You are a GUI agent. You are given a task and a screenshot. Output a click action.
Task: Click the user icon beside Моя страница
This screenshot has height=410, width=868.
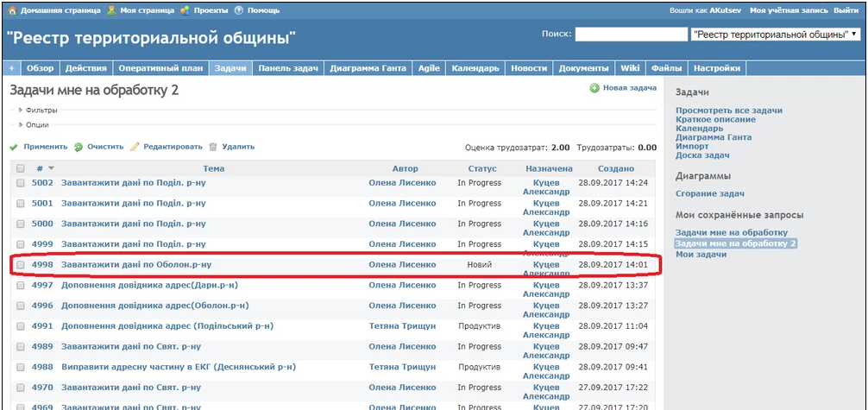click(x=112, y=10)
